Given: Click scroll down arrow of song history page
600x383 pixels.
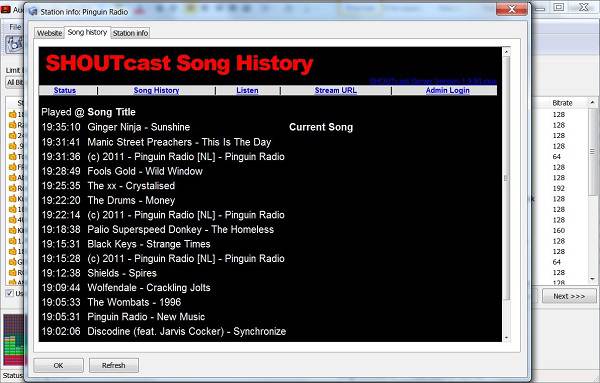Looking at the screenshot, I should pos(506,337).
